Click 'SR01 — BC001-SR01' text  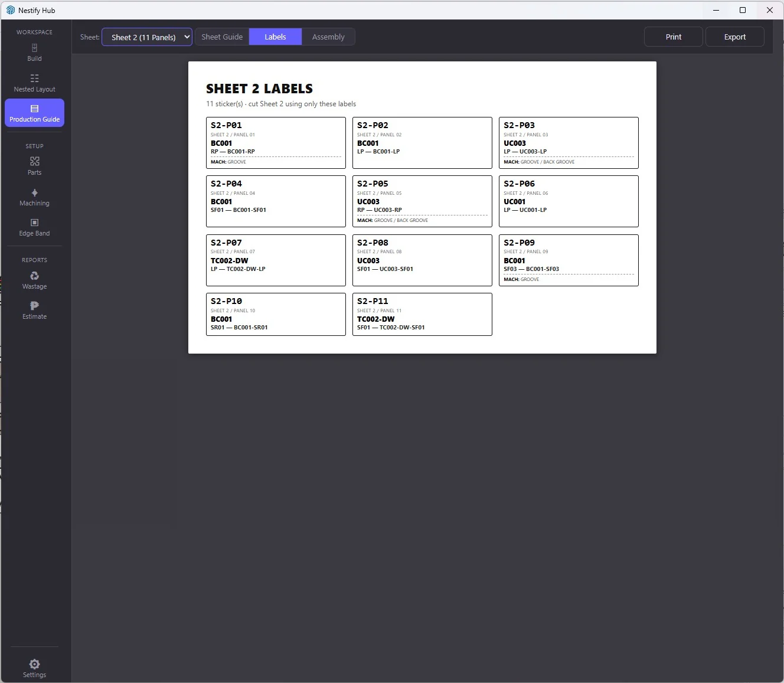pyautogui.click(x=239, y=328)
